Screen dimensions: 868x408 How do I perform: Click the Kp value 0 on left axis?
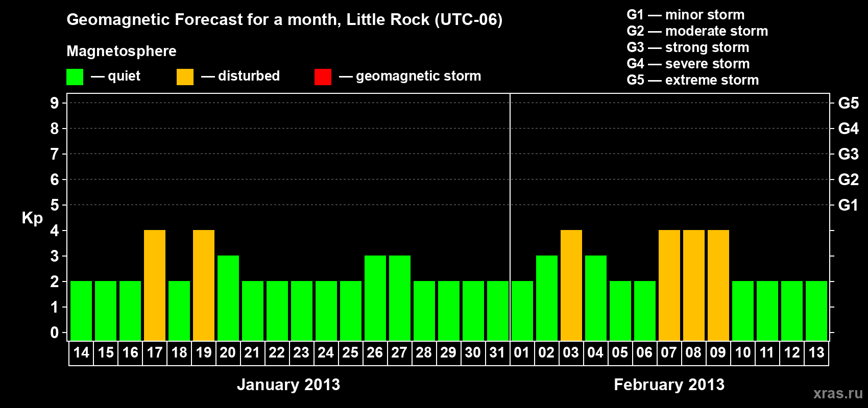tap(55, 333)
